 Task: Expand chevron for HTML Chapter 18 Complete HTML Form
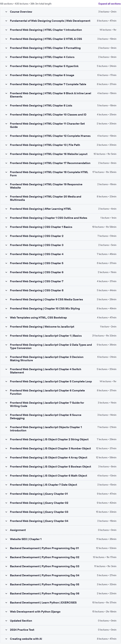[6, 172]
